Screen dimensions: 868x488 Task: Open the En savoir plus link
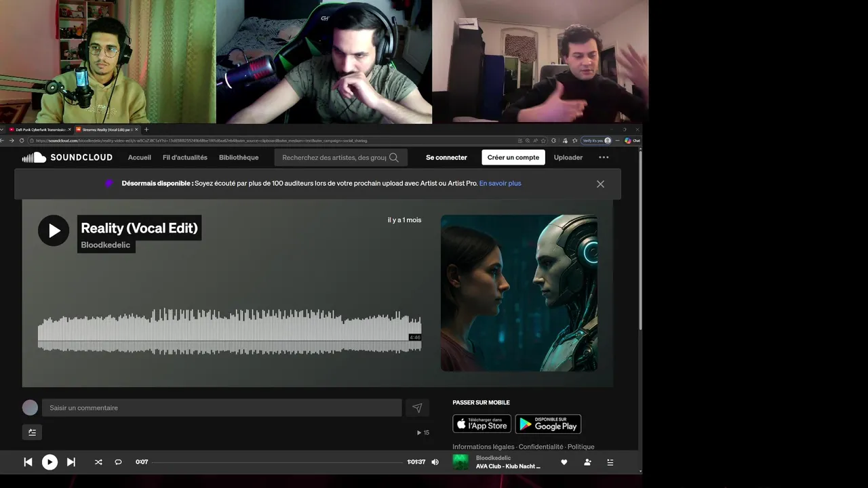click(500, 183)
